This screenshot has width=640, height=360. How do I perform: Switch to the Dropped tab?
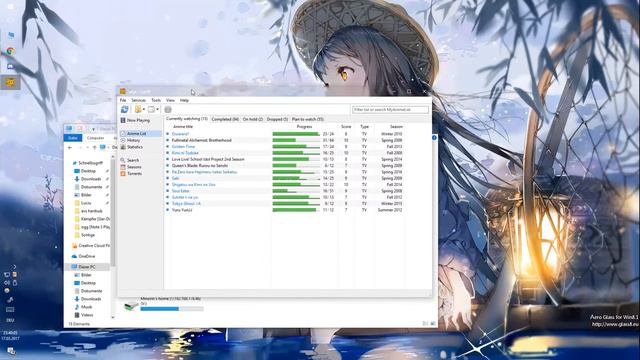(x=278, y=119)
